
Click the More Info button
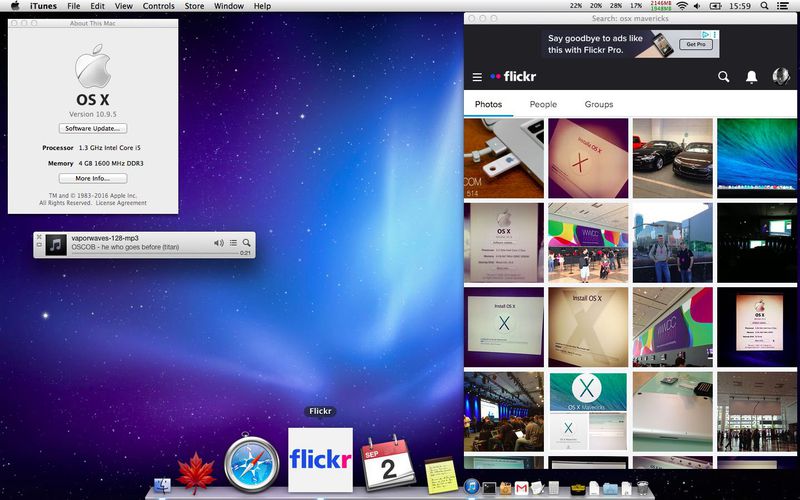93,179
